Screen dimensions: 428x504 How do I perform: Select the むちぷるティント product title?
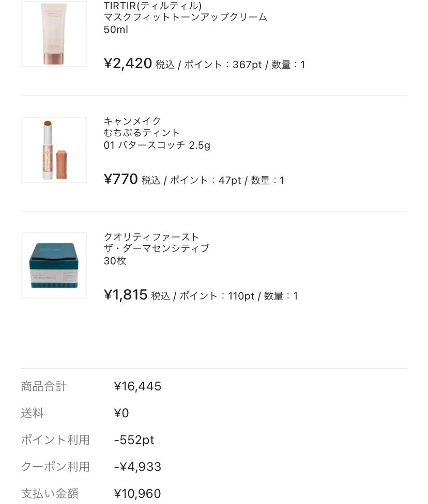point(142,133)
